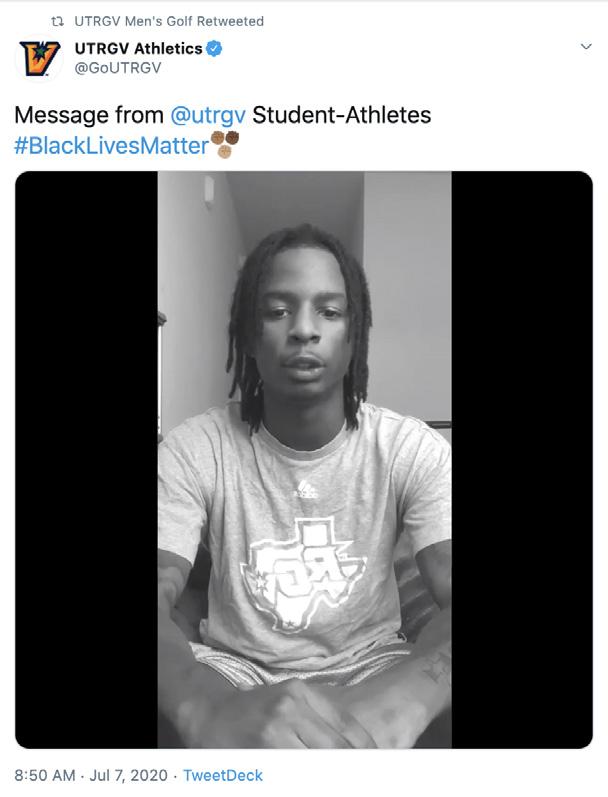Click the Jul 7, 2020 date
608x797 pixels.
[128, 775]
